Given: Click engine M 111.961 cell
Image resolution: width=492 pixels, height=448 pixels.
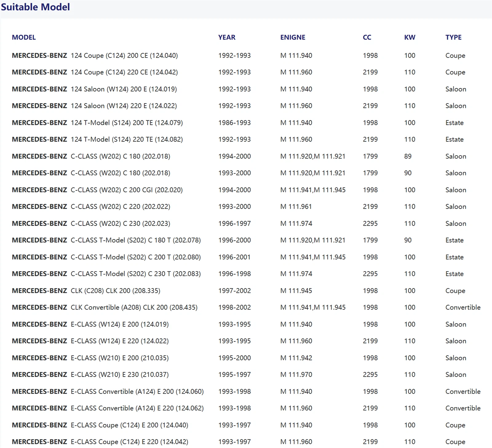Looking at the screenshot, I should [x=296, y=207].
